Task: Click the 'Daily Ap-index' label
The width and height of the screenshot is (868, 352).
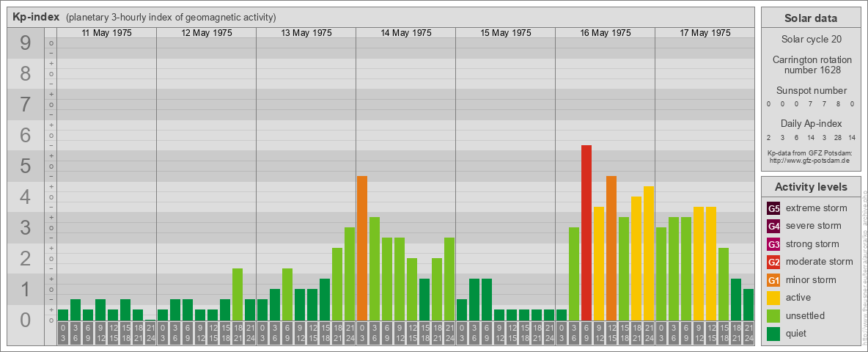Action: pos(810,123)
